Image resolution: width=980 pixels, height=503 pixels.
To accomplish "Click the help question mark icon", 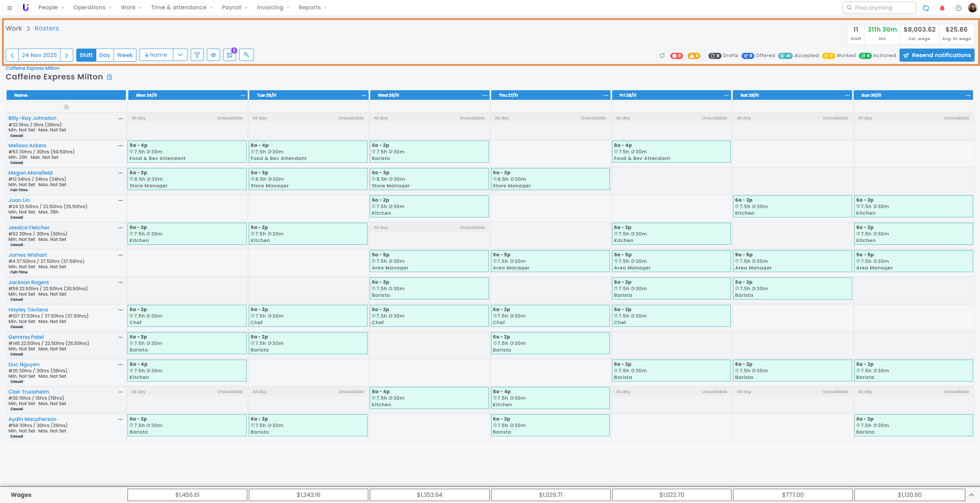I will [x=958, y=8].
